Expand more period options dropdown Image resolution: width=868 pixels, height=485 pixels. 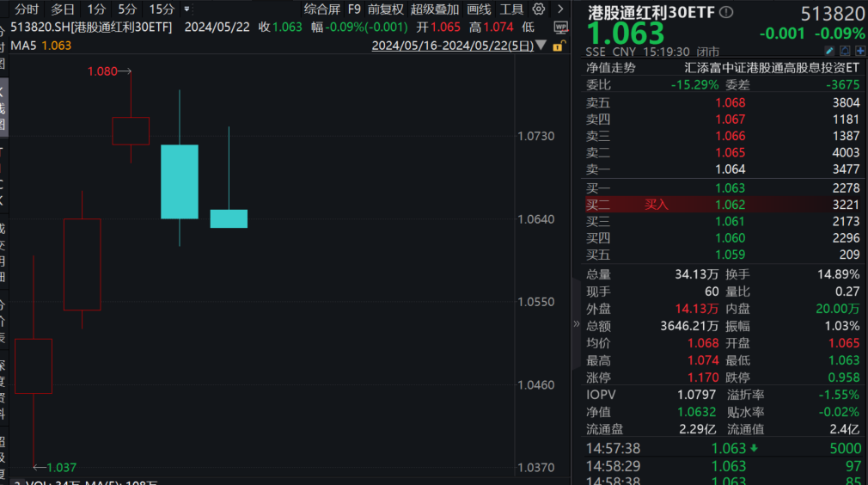[x=186, y=9]
